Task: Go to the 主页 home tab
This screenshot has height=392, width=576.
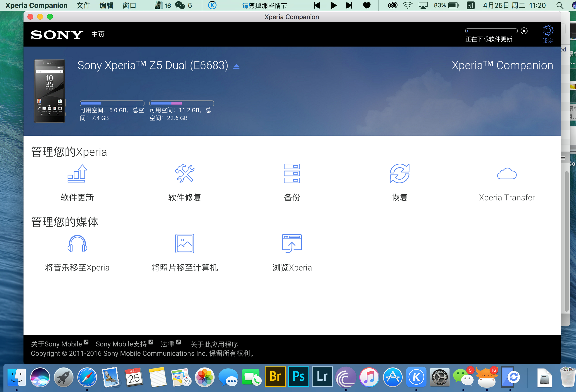Action: 98,34
